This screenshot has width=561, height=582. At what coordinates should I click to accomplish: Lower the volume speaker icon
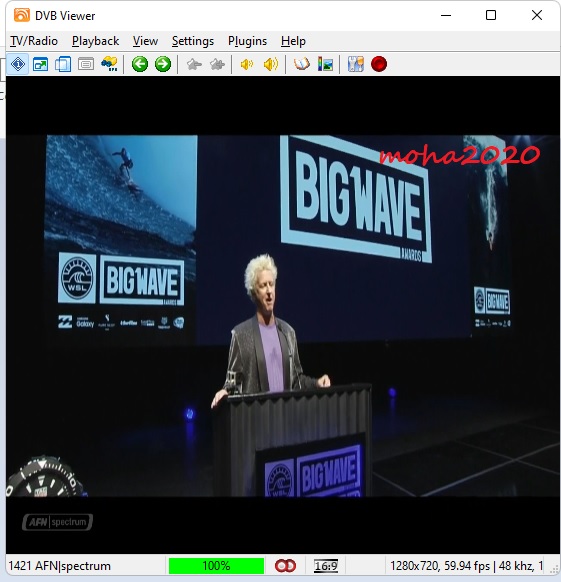tap(247, 64)
